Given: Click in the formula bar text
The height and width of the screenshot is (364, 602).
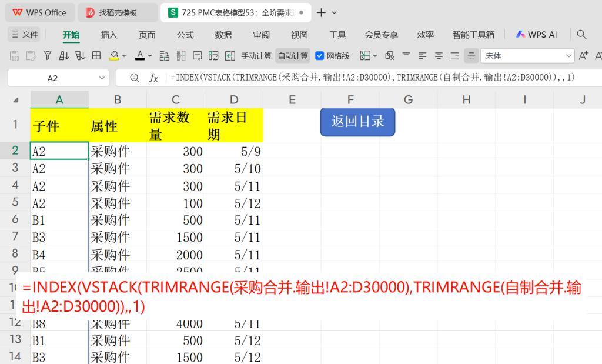Looking at the screenshot, I should (372, 78).
